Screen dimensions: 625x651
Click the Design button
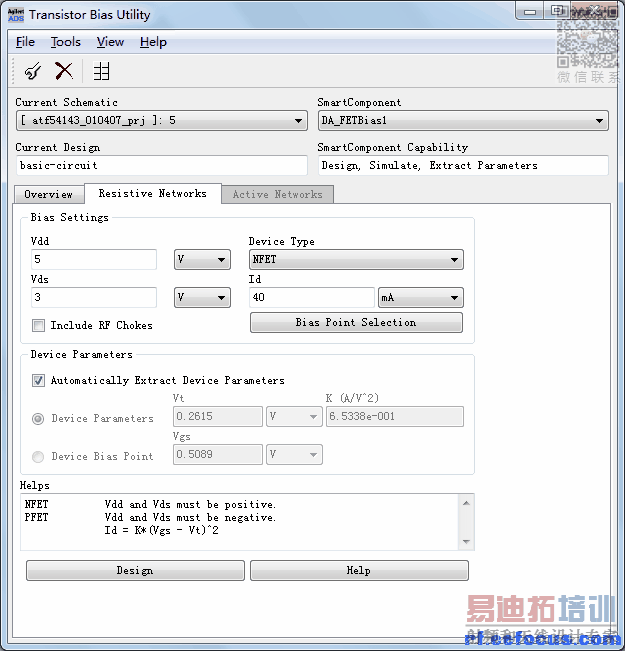coord(135,570)
